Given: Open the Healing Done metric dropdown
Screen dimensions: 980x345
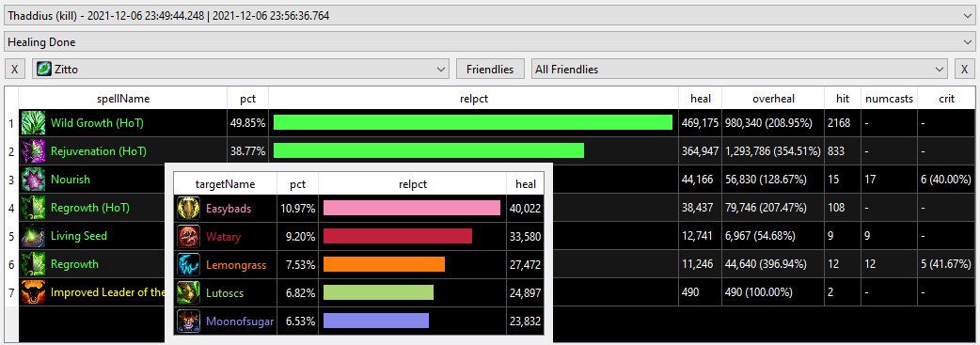Looking at the screenshot, I should pos(489,42).
